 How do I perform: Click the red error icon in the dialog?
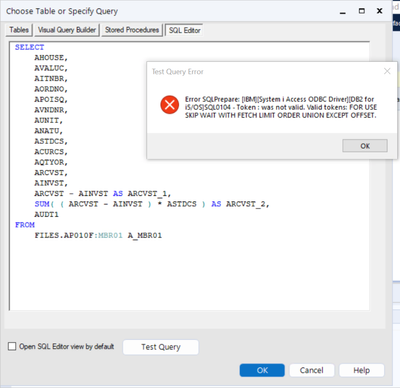click(x=170, y=105)
